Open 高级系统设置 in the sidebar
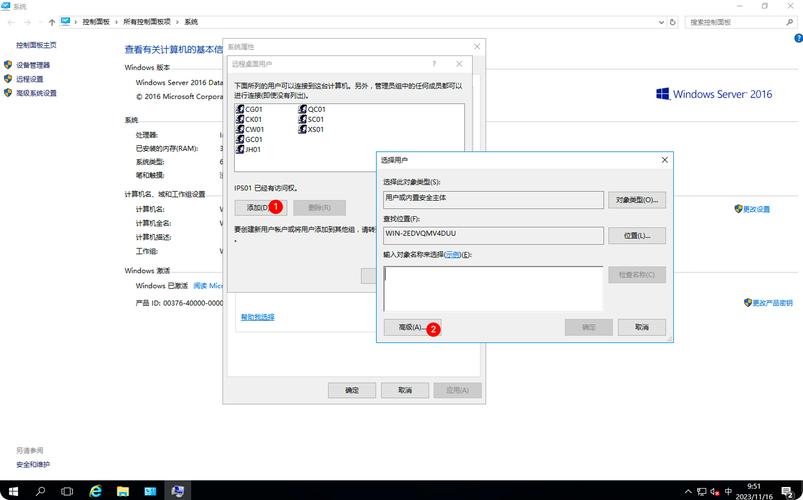Image resolution: width=803 pixels, height=500 pixels. pyautogui.click(x=36, y=93)
